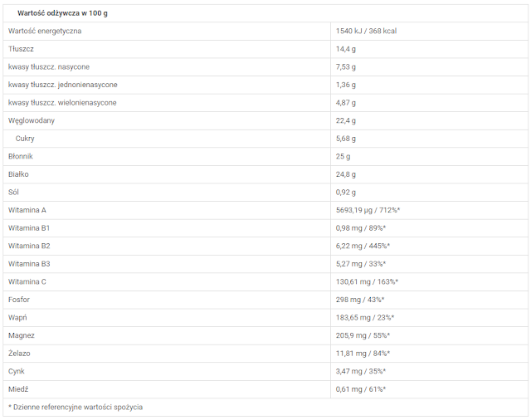The width and height of the screenshot is (531, 420).
Task: Click 'kwasy tłuszcz. jednonienasycone' label
Action: tap(62, 85)
